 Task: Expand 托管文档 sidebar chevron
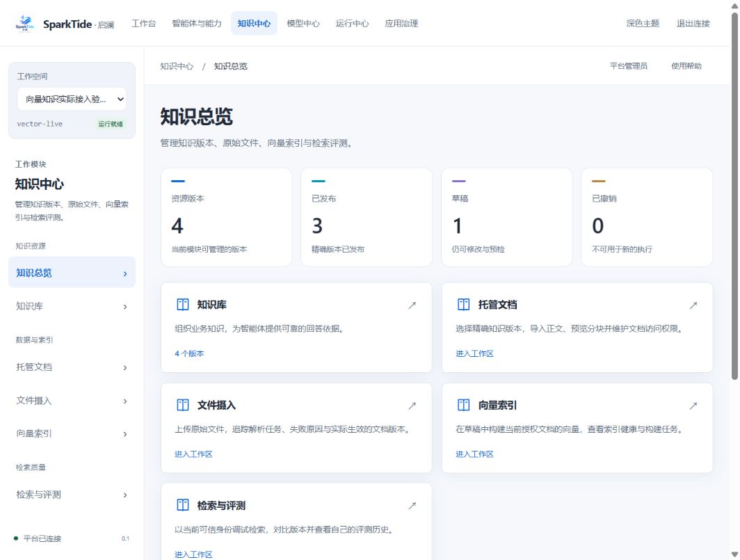[x=125, y=368]
